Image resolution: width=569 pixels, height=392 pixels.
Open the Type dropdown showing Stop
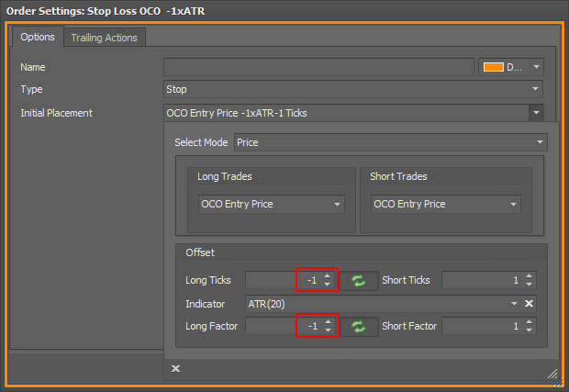click(353, 89)
